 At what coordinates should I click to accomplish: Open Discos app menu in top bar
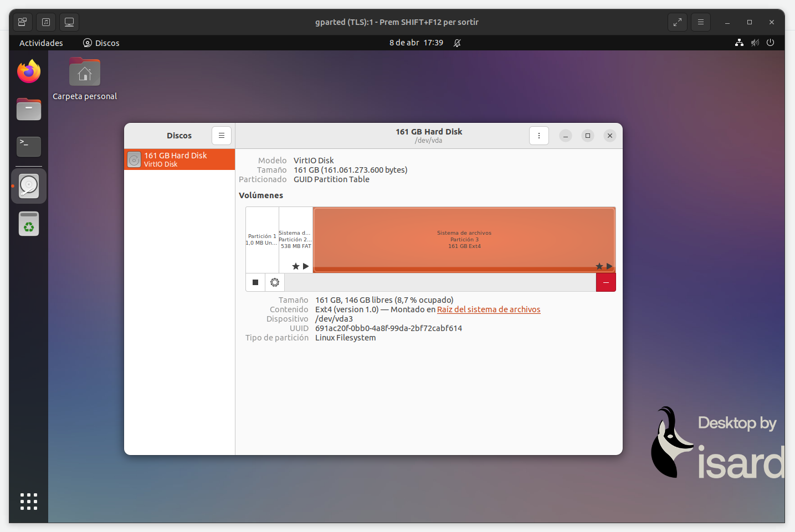click(x=101, y=43)
